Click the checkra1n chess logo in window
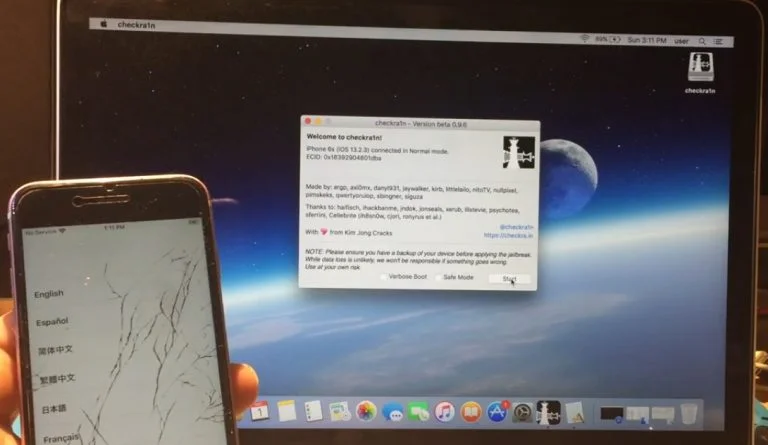768x445 pixels. click(x=519, y=154)
